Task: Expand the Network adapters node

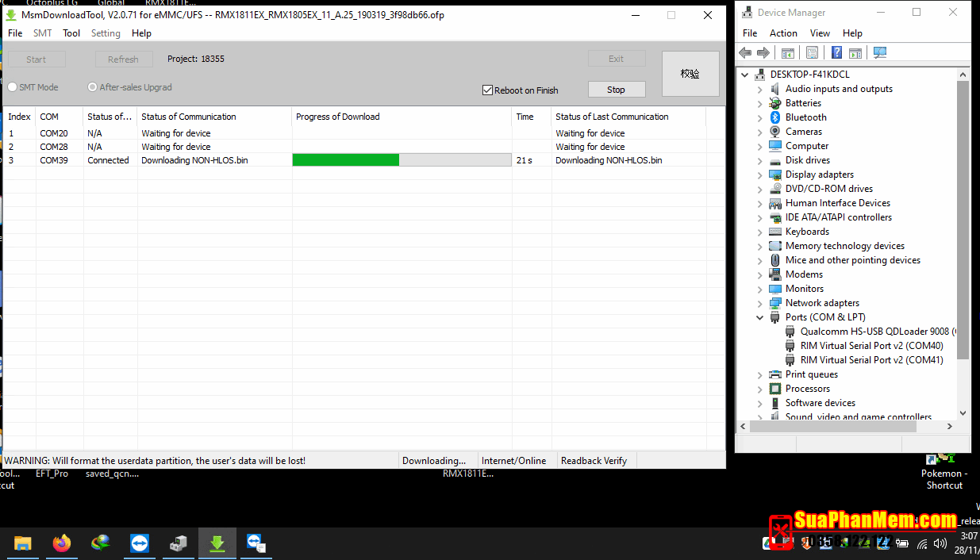Action: coord(759,303)
